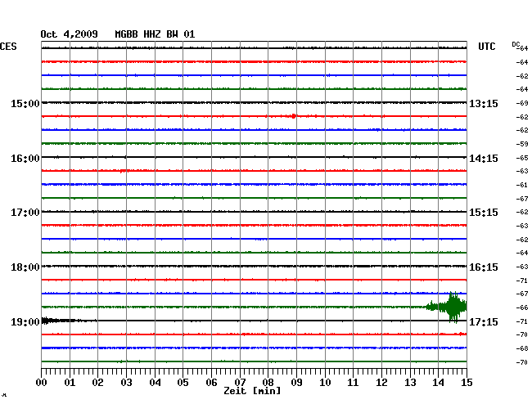
Task: Click the CES column header
Action: coord(8,47)
